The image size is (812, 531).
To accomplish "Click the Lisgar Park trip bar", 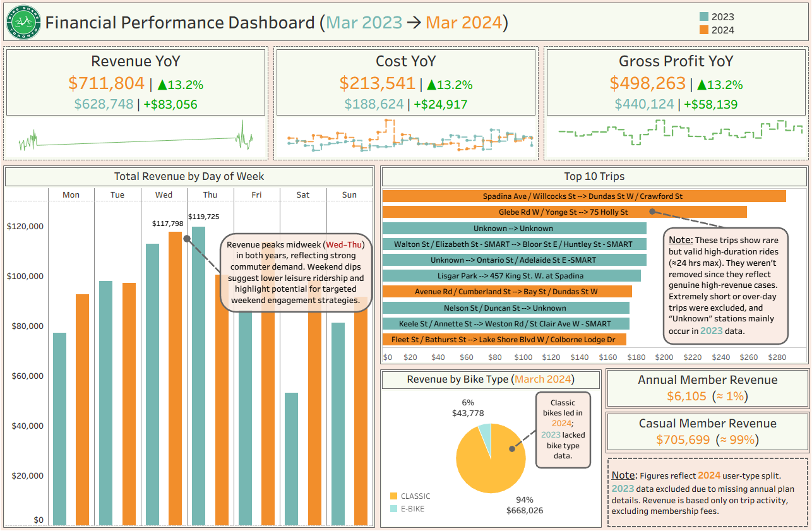I will click(x=511, y=276).
